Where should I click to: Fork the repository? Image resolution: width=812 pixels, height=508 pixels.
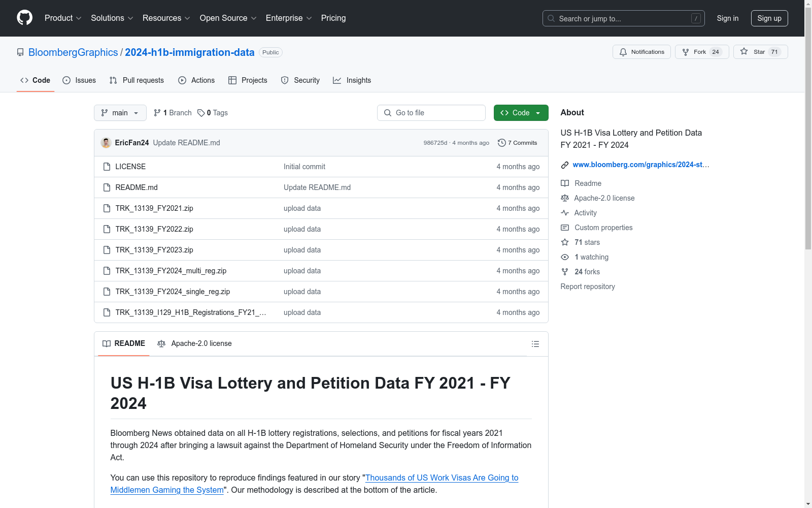[x=702, y=52]
